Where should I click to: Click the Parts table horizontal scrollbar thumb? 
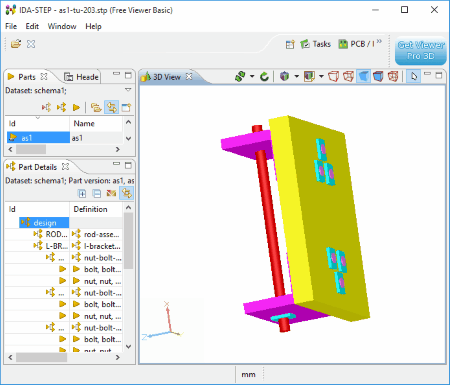pyautogui.click(x=31, y=149)
